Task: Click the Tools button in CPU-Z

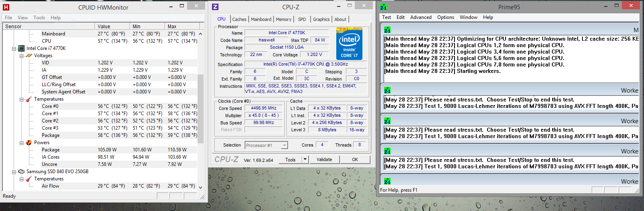Action: (x=290, y=159)
